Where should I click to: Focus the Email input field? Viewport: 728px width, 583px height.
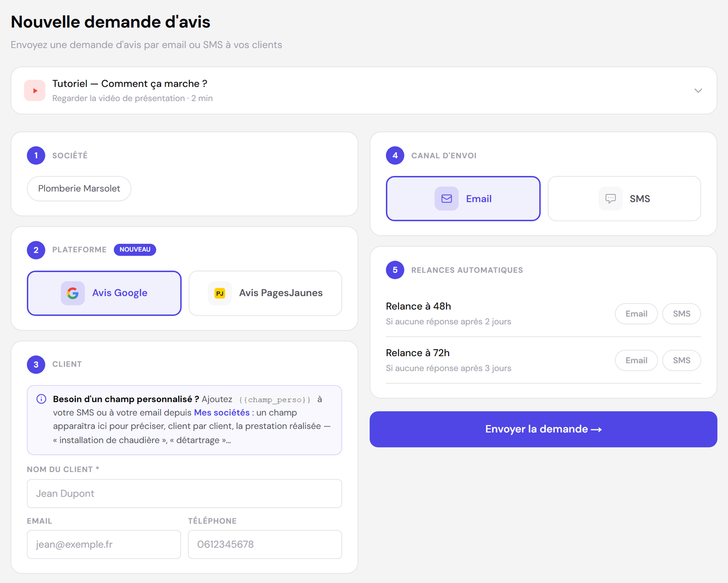104,544
